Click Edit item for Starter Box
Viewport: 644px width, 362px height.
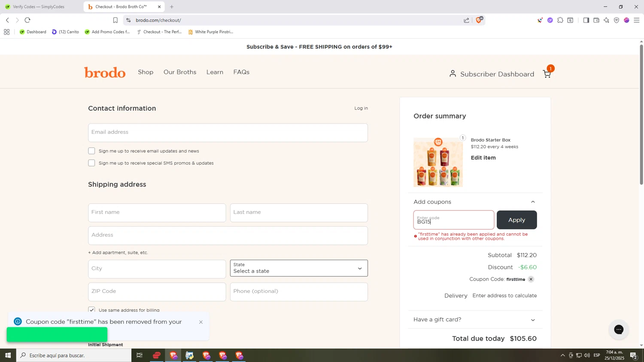click(x=483, y=158)
